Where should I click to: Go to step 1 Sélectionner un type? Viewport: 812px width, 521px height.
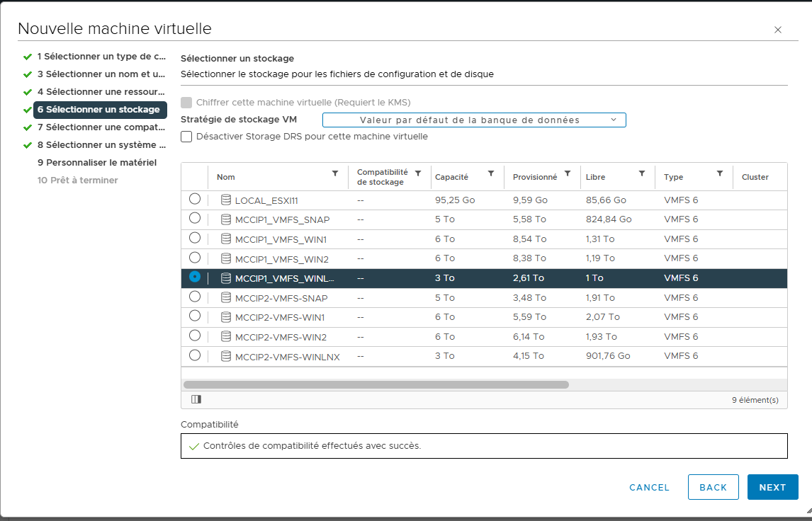pos(101,57)
